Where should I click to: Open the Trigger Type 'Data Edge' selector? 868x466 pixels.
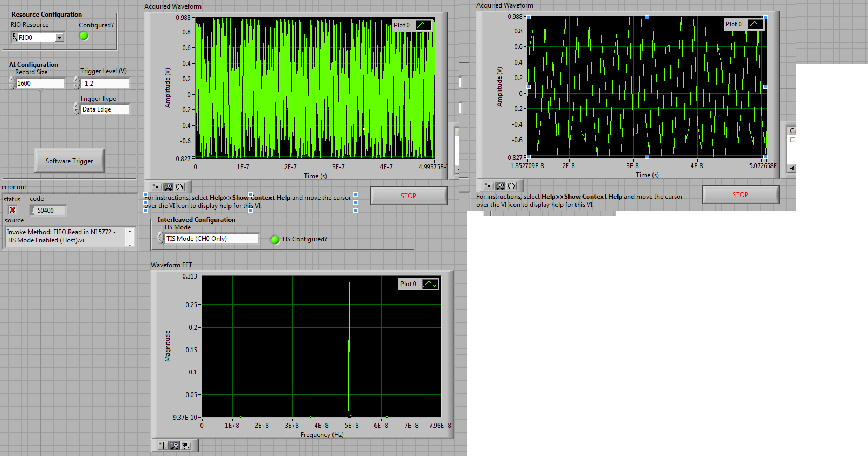point(105,109)
